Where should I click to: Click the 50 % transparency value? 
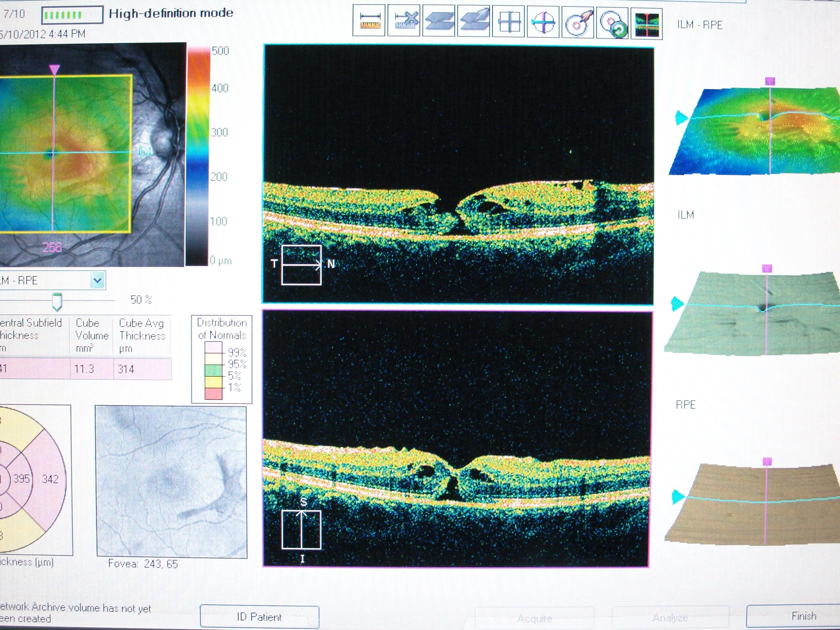[x=141, y=300]
